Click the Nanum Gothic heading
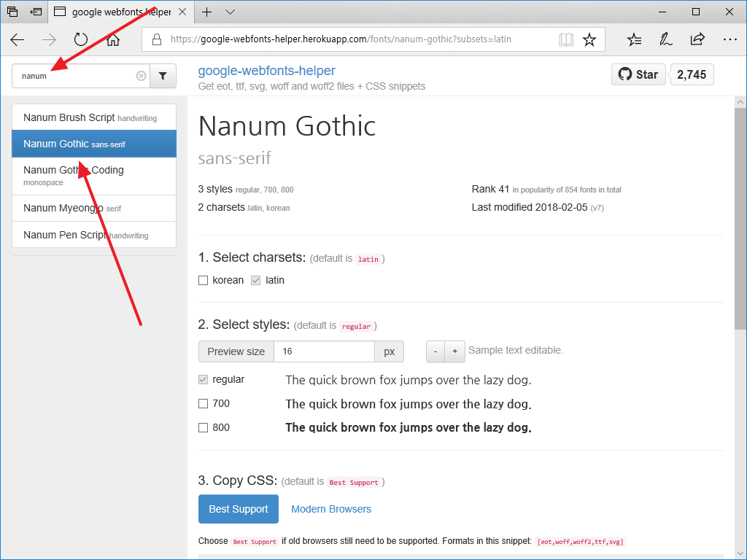Screen dimensions: 747x560 click(x=287, y=127)
